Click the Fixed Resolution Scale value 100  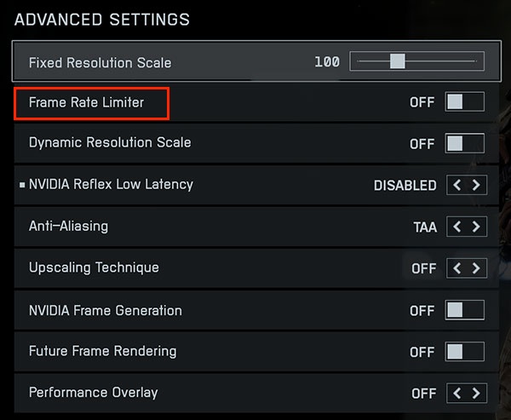(327, 62)
